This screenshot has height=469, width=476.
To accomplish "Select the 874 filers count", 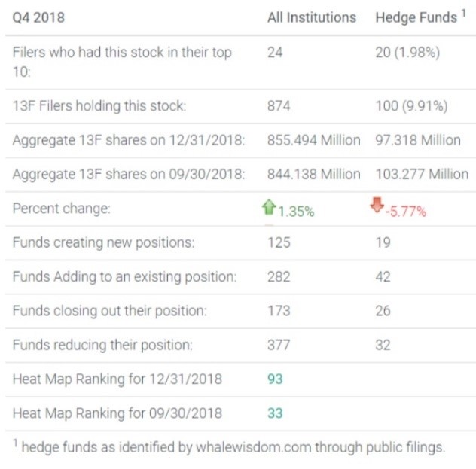I will 279,105.
